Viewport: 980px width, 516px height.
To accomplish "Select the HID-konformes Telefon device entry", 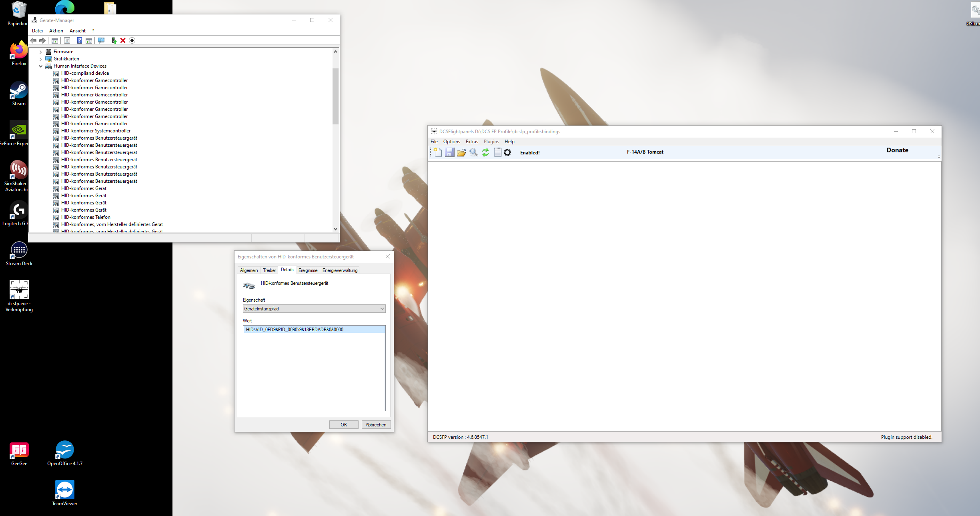I will coord(86,217).
